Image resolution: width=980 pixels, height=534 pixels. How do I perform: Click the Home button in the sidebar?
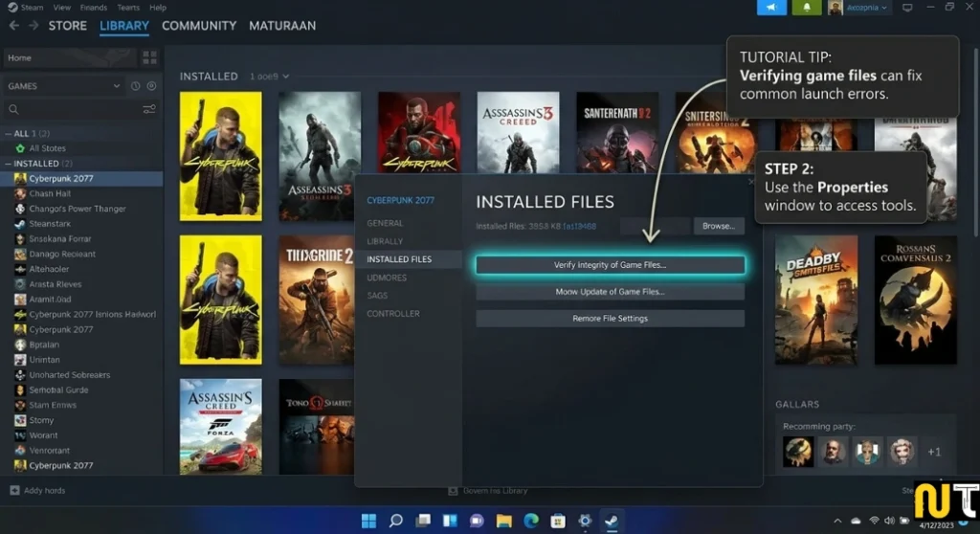69,57
